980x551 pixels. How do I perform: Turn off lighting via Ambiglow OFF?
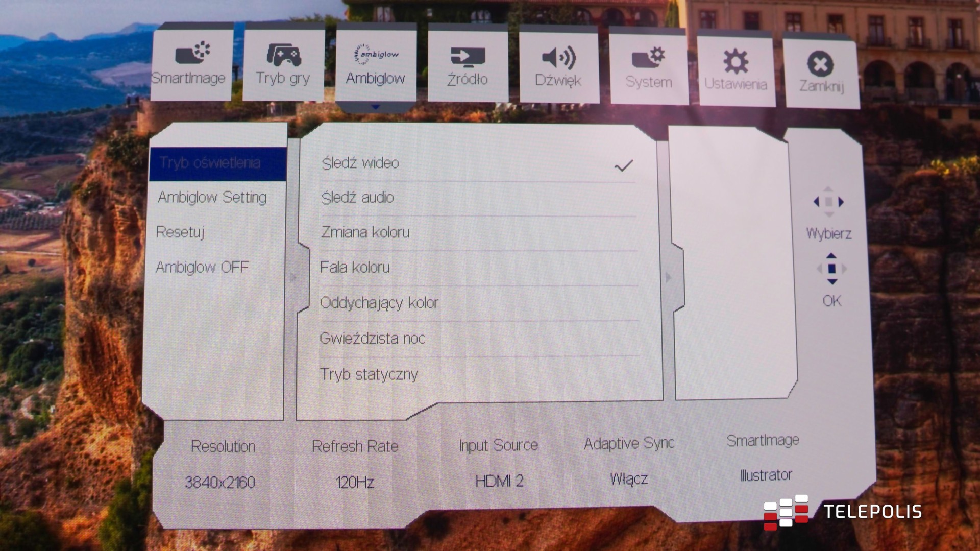202,267
